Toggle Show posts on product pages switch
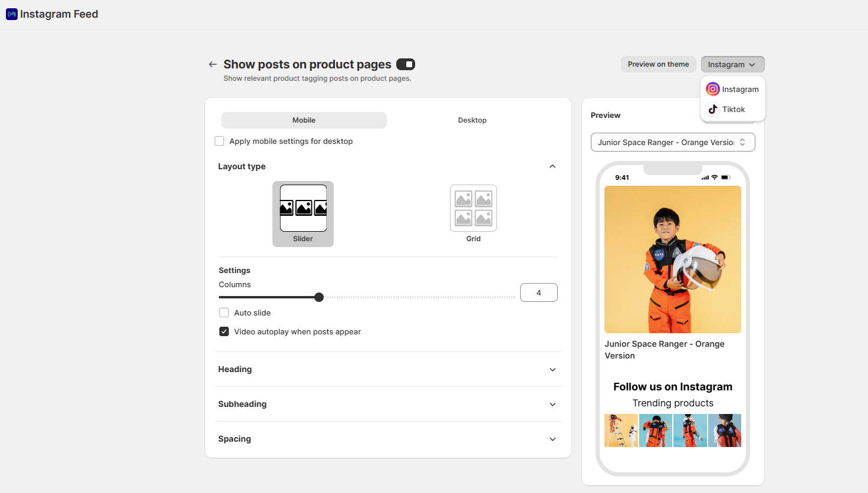 pos(406,64)
